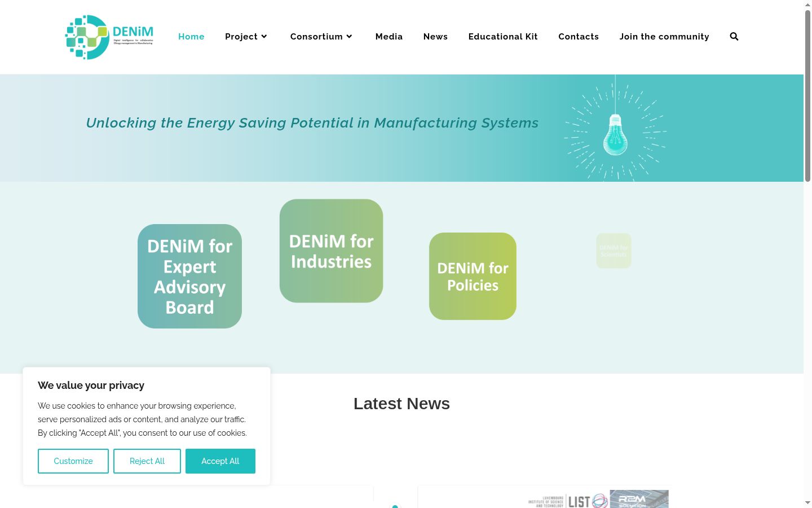Click the We value your privacy heading
Viewport: 812px width, 508px height.
(91, 386)
